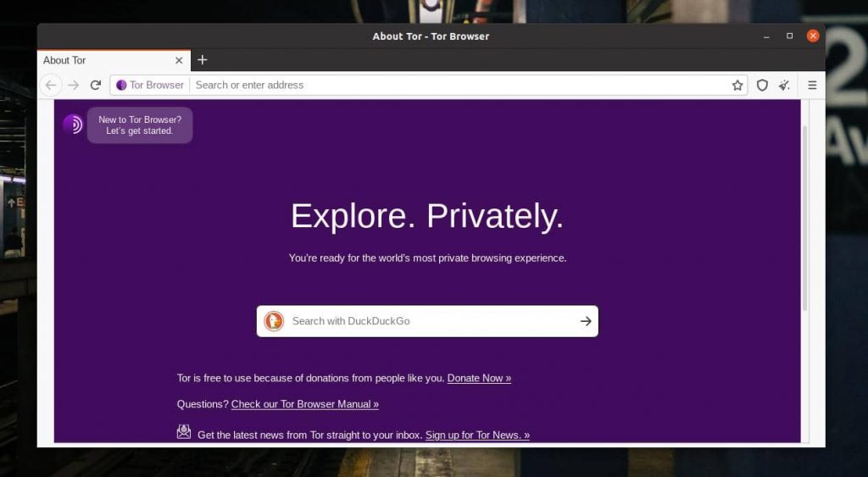The image size is (868, 477).
Task: Open the security level shield icon
Action: pyautogui.click(x=762, y=86)
